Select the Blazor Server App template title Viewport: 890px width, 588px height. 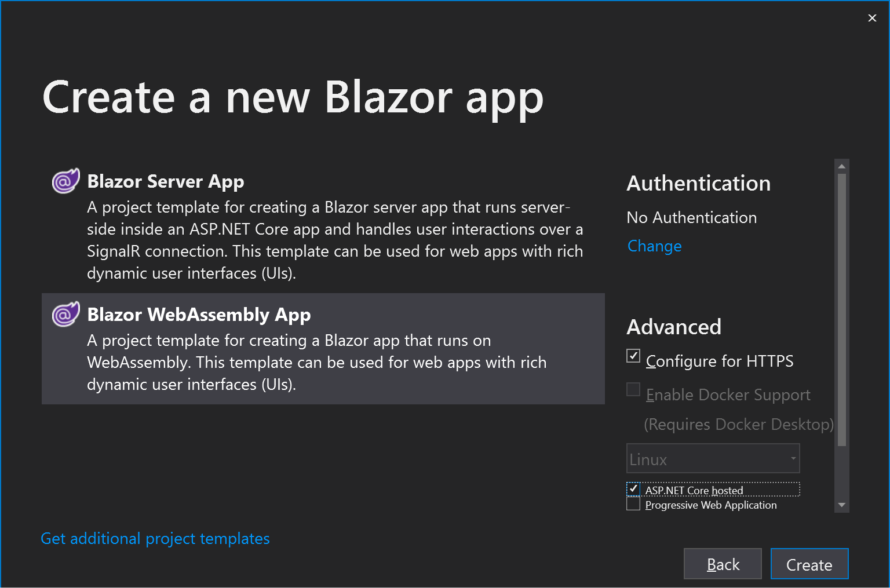[x=166, y=181]
